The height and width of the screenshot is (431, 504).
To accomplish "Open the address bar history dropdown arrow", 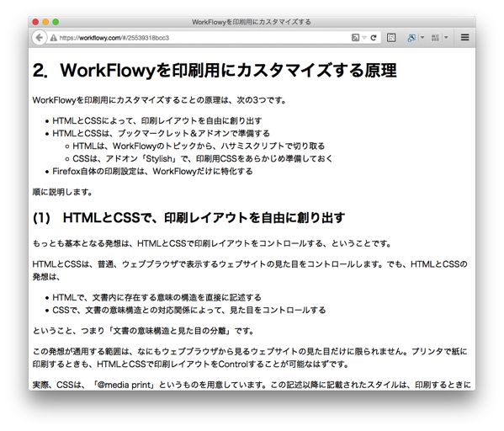I will pos(364,38).
